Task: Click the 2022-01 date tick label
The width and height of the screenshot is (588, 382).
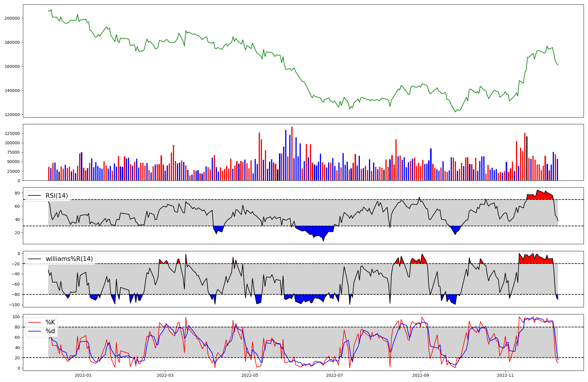Action: [83, 375]
